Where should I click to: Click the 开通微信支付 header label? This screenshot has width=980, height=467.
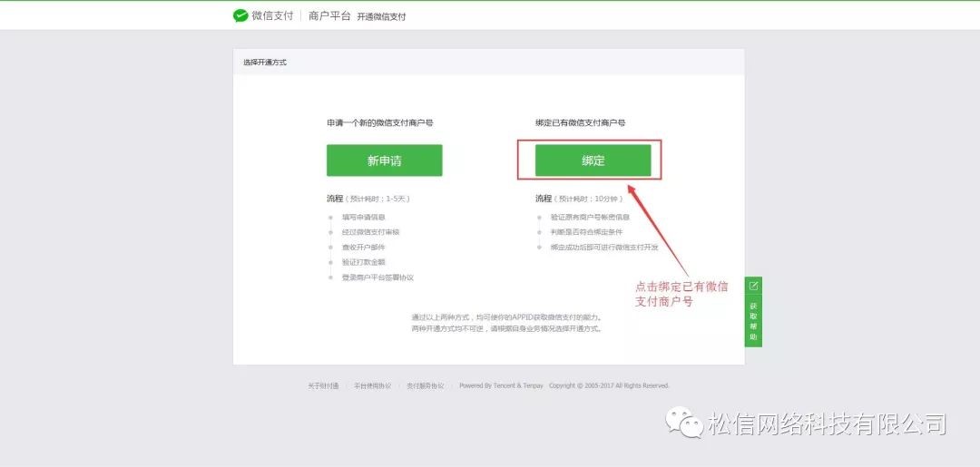(x=381, y=17)
